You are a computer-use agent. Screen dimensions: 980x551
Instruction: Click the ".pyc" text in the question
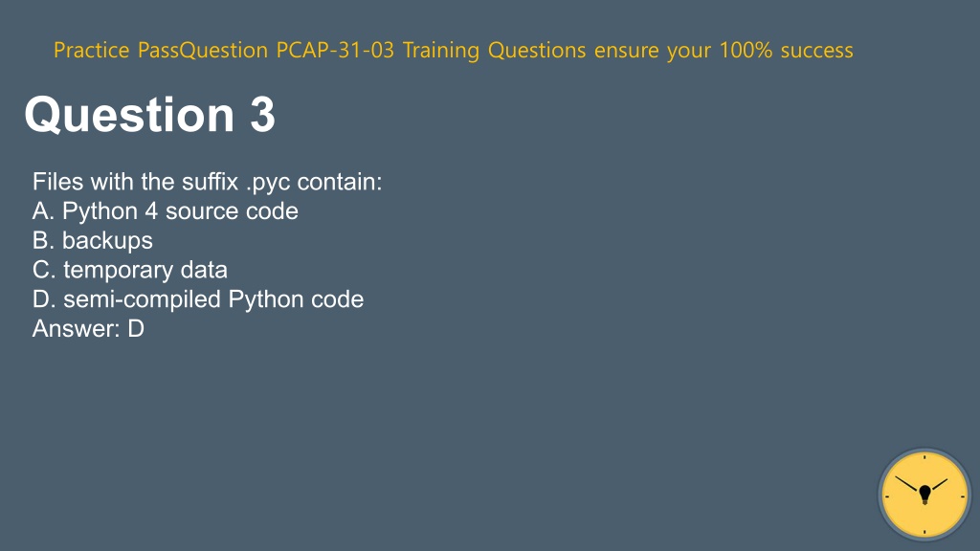pyautogui.click(x=268, y=183)
